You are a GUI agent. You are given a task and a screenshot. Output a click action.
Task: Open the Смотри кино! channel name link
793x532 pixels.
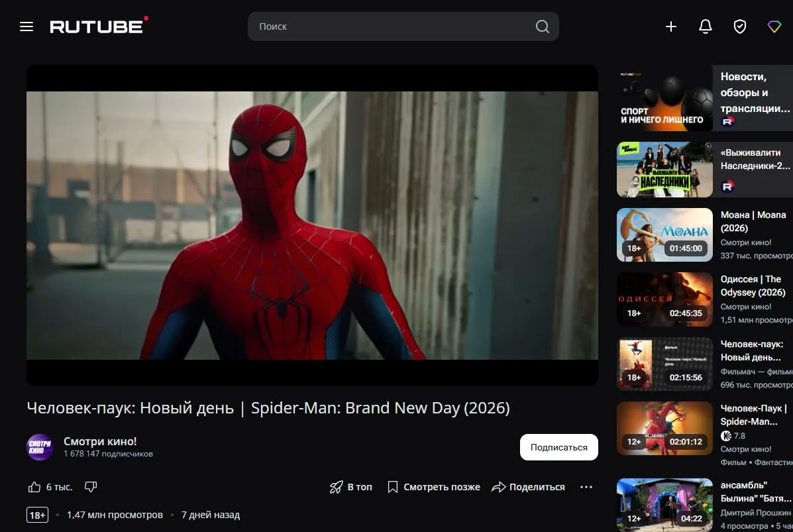coord(100,441)
